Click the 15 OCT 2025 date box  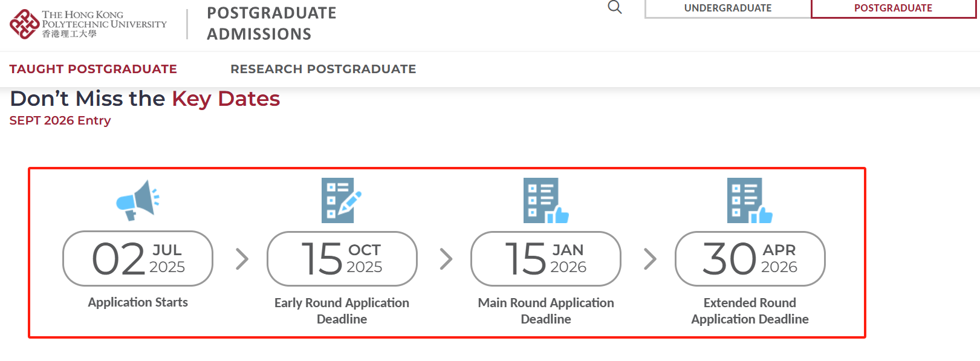point(342,259)
